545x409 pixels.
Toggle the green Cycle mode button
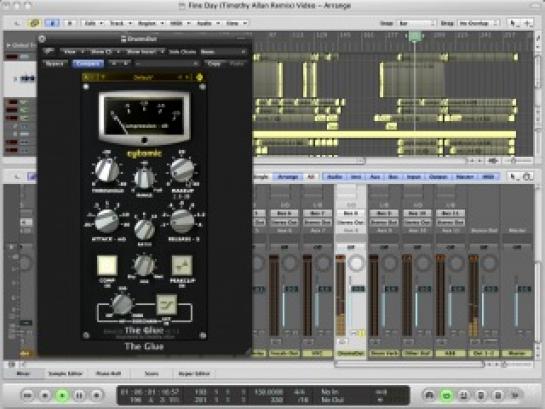tap(447, 395)
